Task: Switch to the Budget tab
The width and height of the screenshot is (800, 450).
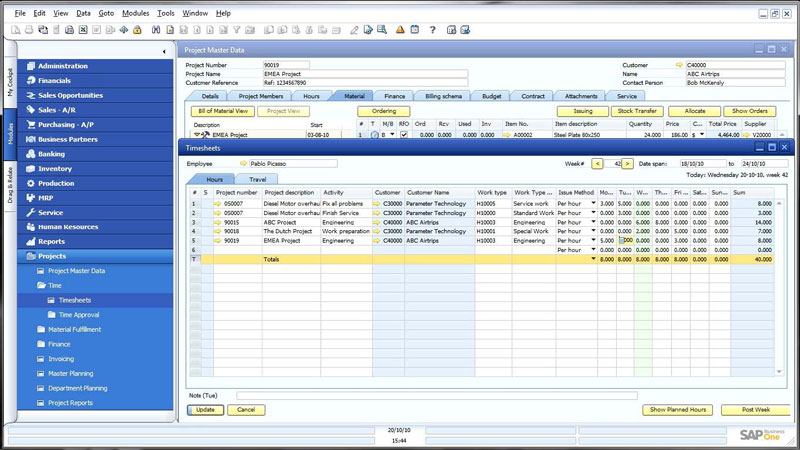Action: click(491, 96)
